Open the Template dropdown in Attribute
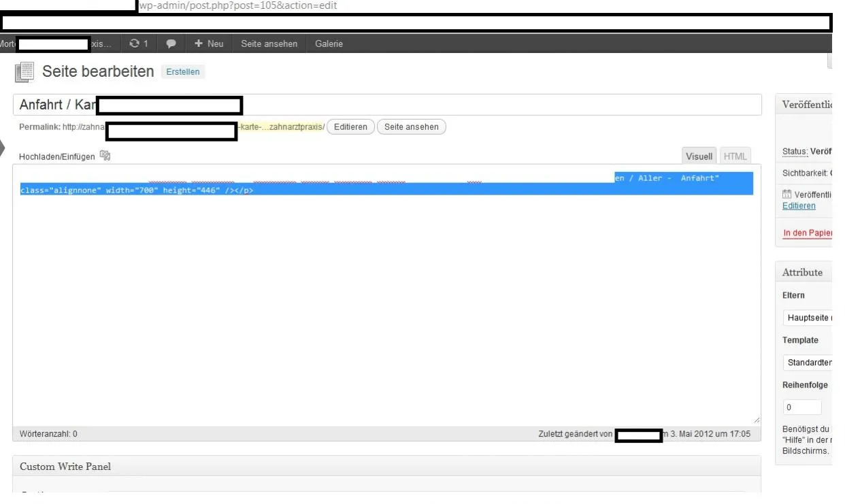 point(808,362)
